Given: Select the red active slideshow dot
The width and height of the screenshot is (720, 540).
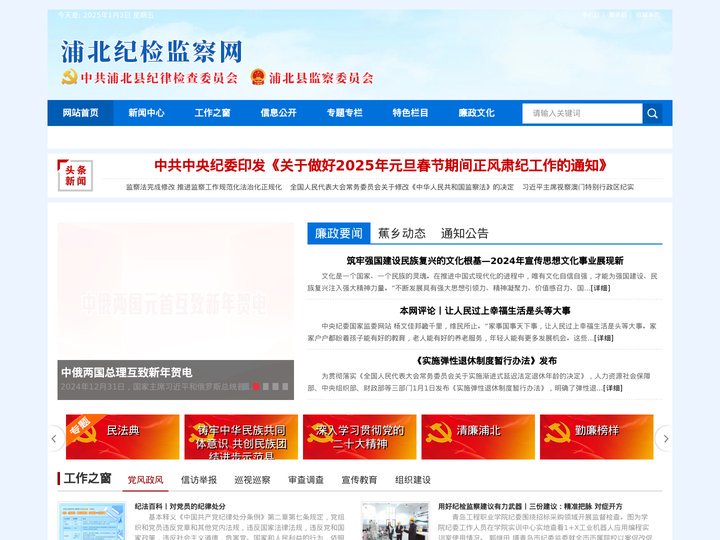Looking at the screenshot, I should [256, 387].
